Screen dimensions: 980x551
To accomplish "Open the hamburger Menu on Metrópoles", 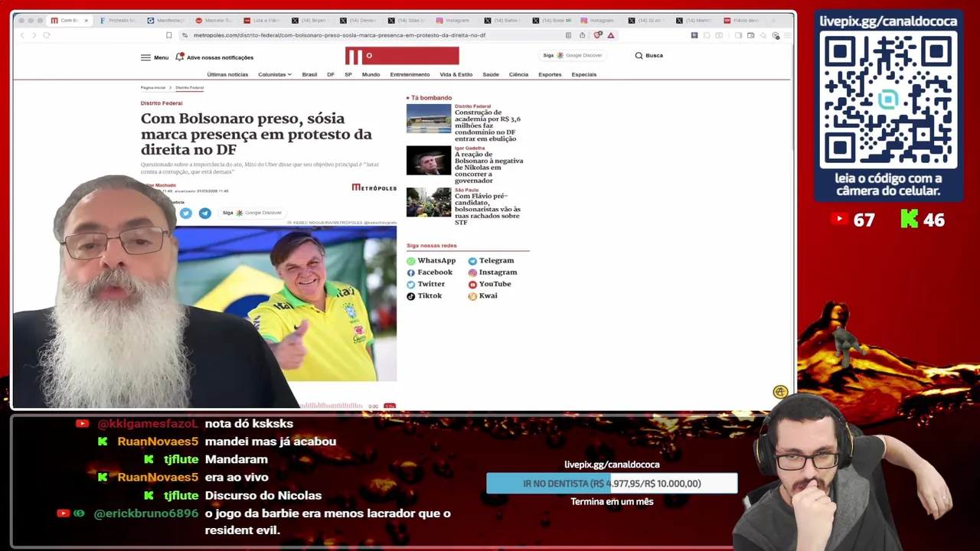I will [154, 57].
